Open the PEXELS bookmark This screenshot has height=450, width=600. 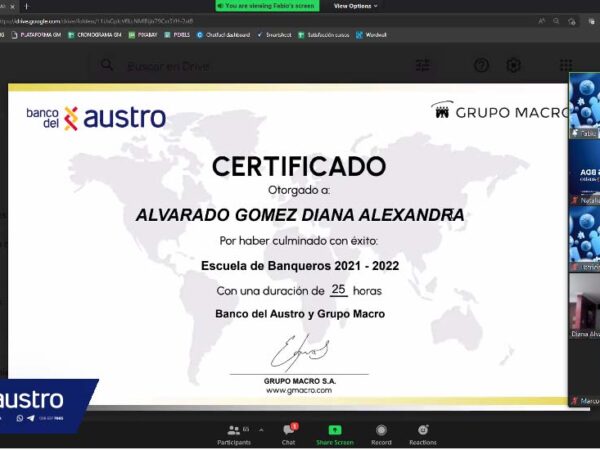pos(177,35)
